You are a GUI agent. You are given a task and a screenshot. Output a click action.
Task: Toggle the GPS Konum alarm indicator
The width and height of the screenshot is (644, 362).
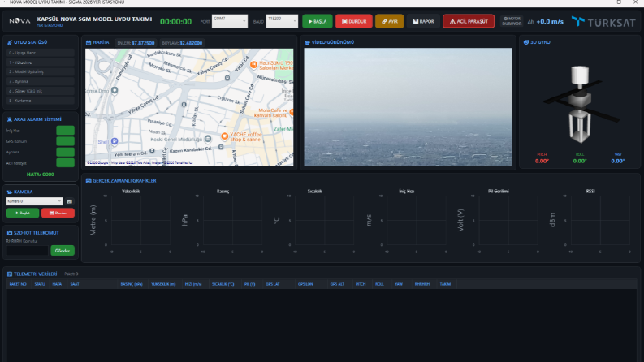coord(65,141)
